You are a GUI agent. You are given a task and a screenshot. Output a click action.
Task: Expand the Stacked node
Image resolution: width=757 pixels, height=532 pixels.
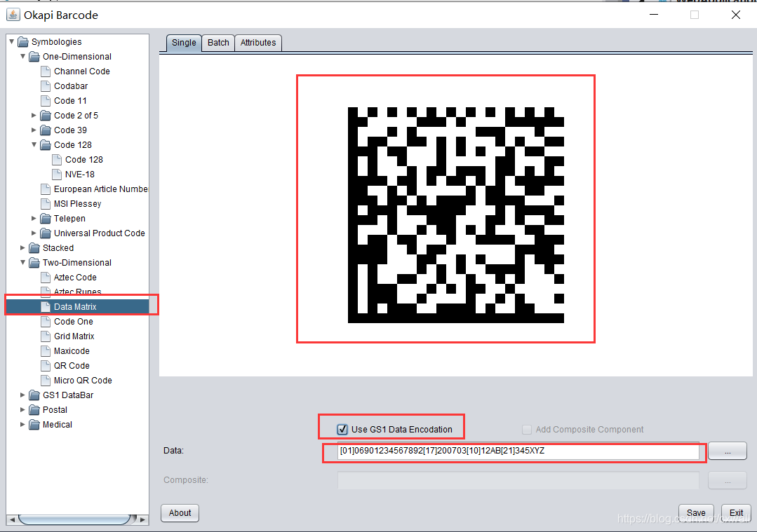22,248
